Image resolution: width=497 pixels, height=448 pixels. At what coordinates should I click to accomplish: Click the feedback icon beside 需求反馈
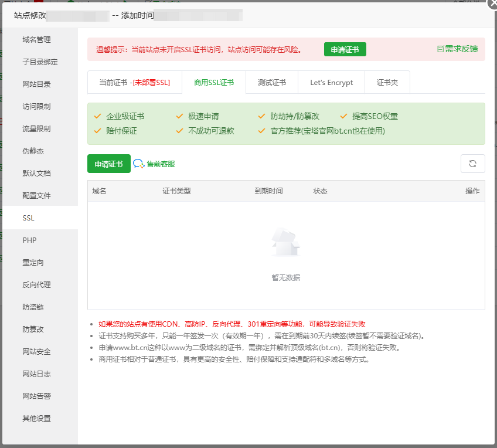442,49
